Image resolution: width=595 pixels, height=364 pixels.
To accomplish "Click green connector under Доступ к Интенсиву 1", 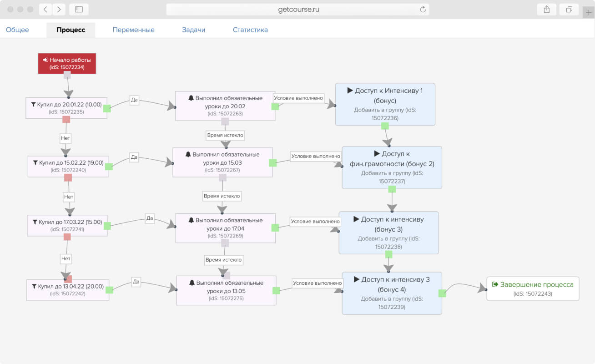I will [385, 126].
